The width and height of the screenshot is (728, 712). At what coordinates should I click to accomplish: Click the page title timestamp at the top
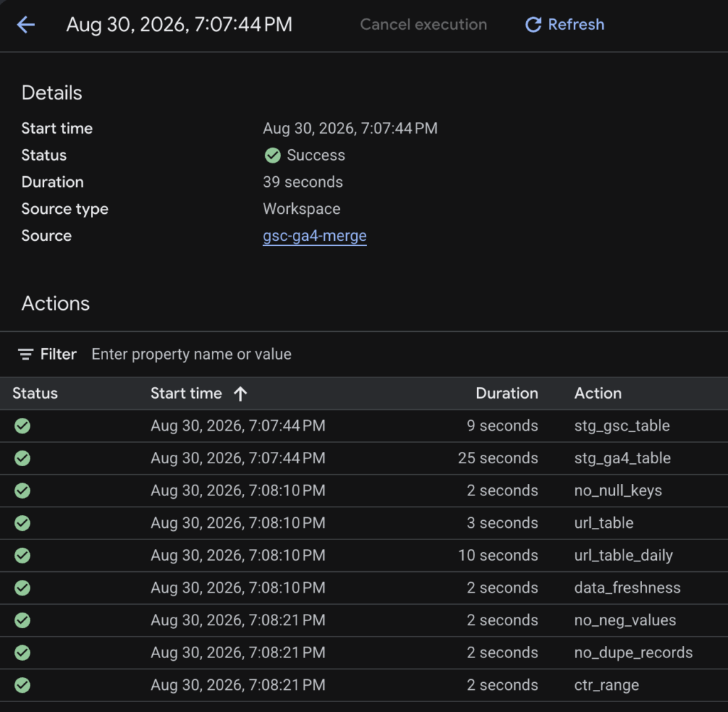pos(179,25)
